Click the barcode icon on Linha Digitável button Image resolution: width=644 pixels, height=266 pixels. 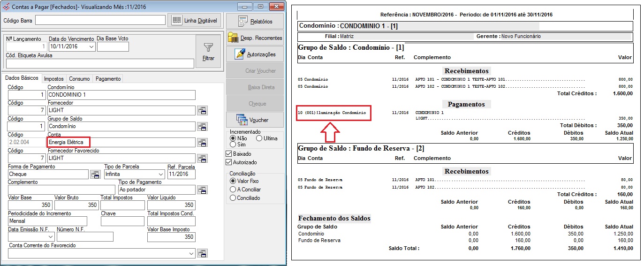[177, 20]
